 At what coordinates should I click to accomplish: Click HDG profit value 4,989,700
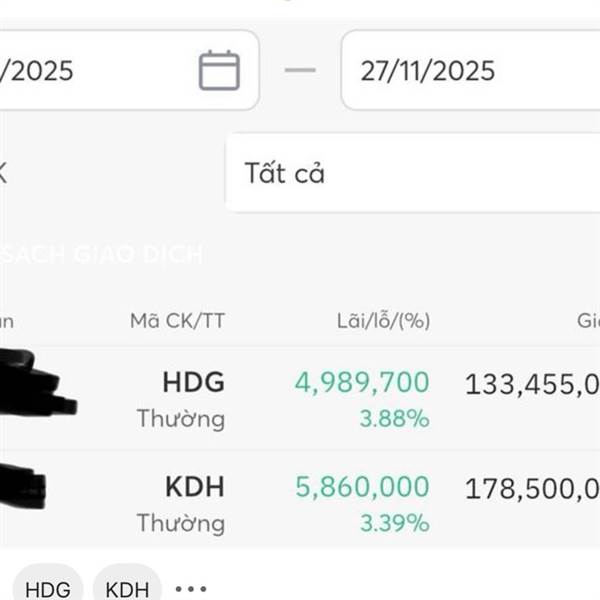coord(361,382)
